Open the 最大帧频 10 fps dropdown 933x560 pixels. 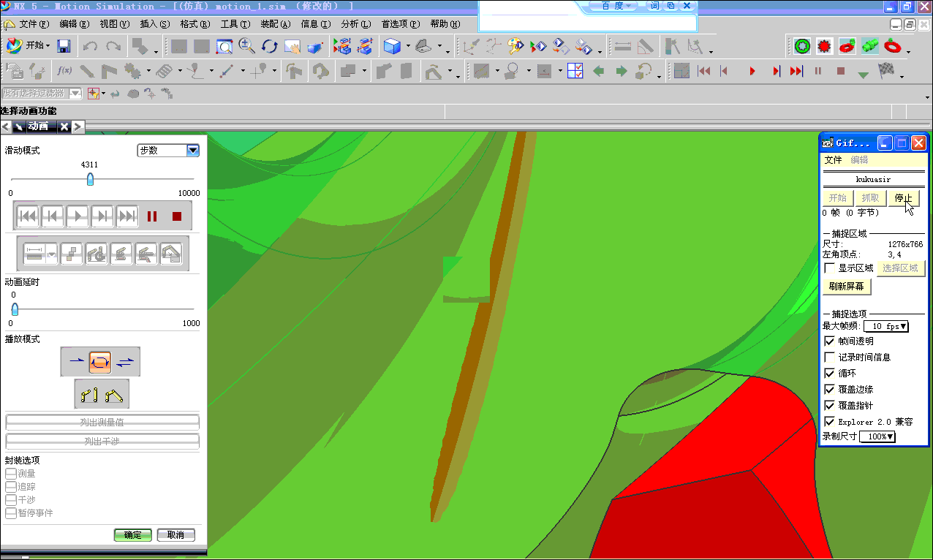[885, 326]
